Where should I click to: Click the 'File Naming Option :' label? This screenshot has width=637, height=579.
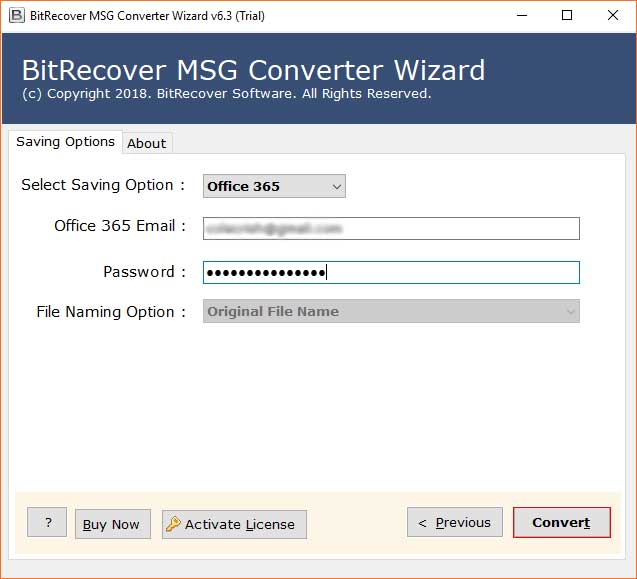click(111, 312)
